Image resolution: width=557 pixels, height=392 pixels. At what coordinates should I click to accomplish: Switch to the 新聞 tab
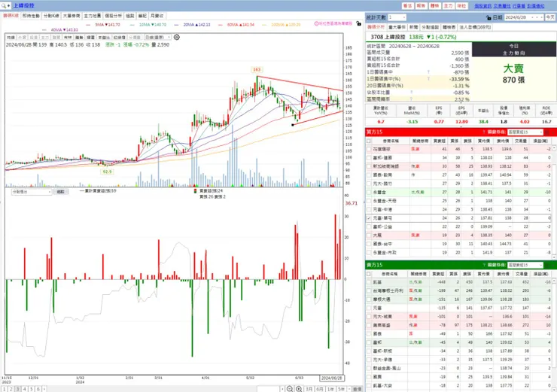click(413, 27)
